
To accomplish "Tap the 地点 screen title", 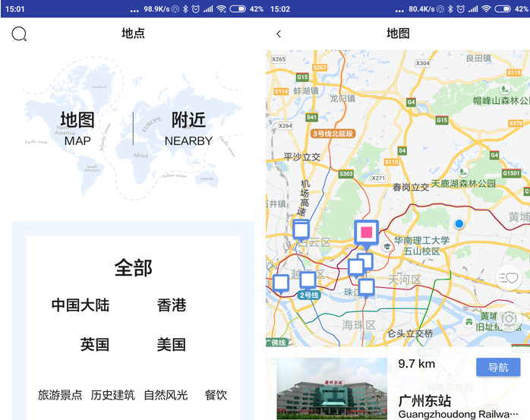I will [x=133, y=33].
